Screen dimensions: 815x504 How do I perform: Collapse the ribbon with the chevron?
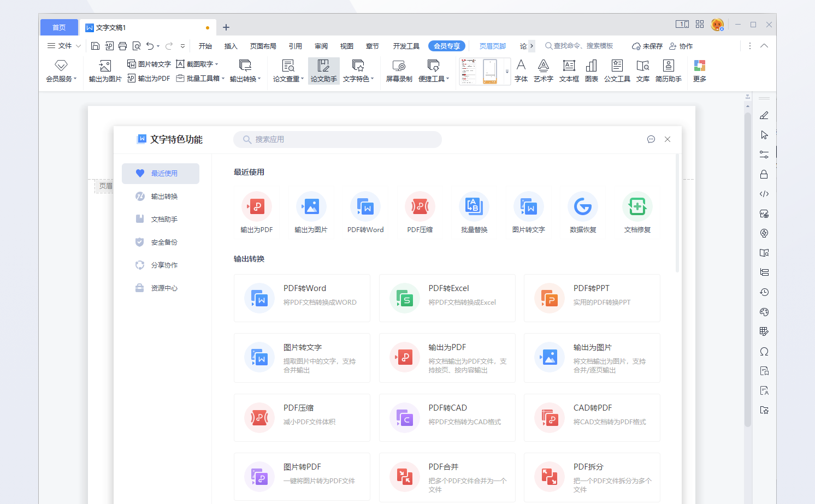click(x=764, y=46)
